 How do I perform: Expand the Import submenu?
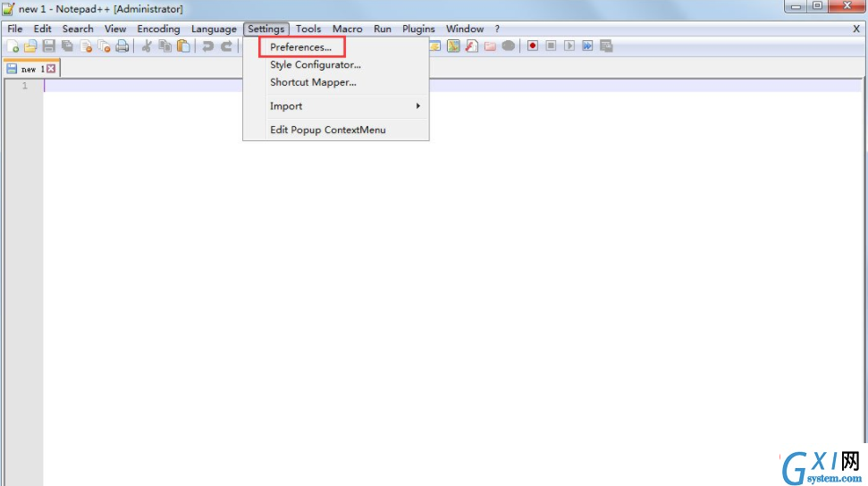pos(337,105)
